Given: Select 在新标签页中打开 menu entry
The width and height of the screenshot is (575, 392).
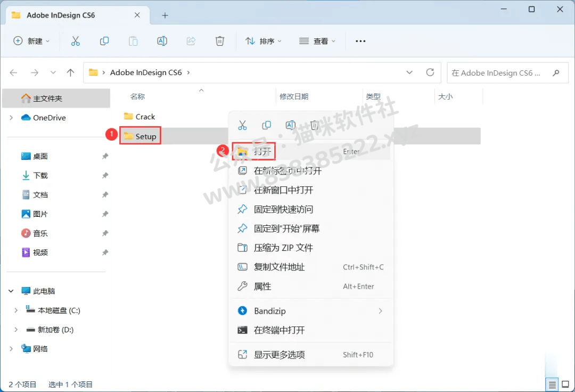Looking at the screenshot, I should point(310,171).
